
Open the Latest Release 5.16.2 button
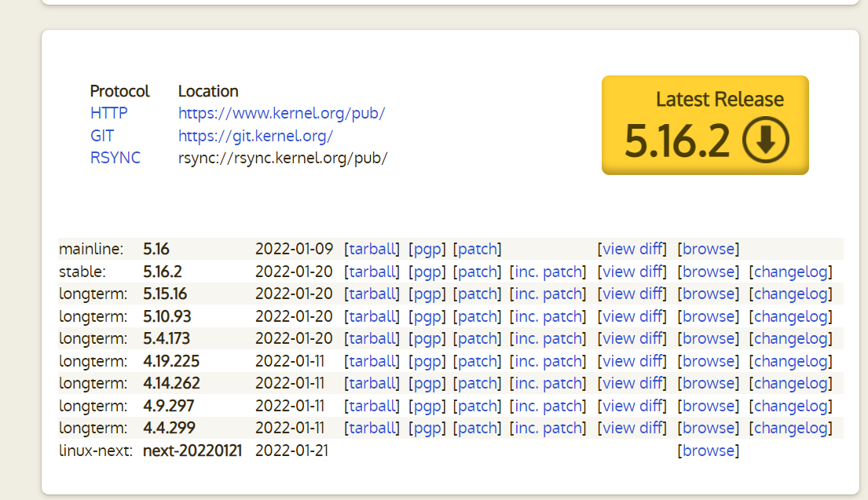705,125
